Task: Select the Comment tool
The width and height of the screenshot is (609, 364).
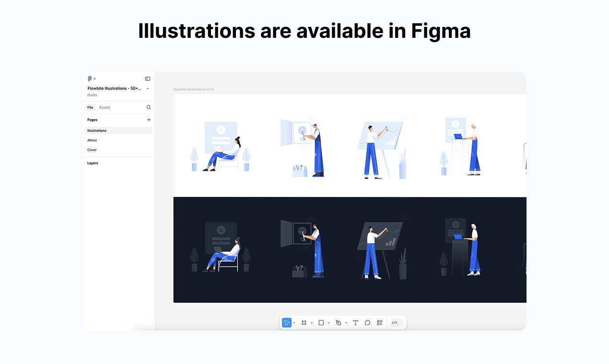Action: coord(367,323)
